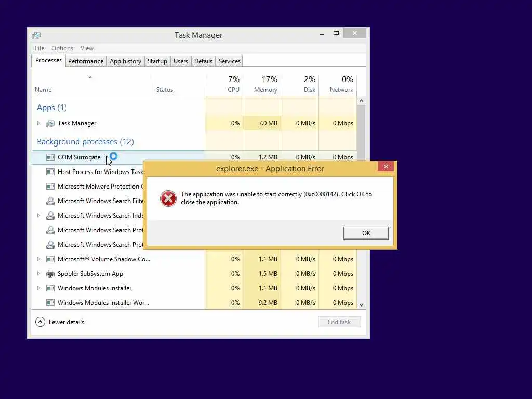
Task: Click the 9.2 MB memory cell
Action: click(x=262, y=303)
